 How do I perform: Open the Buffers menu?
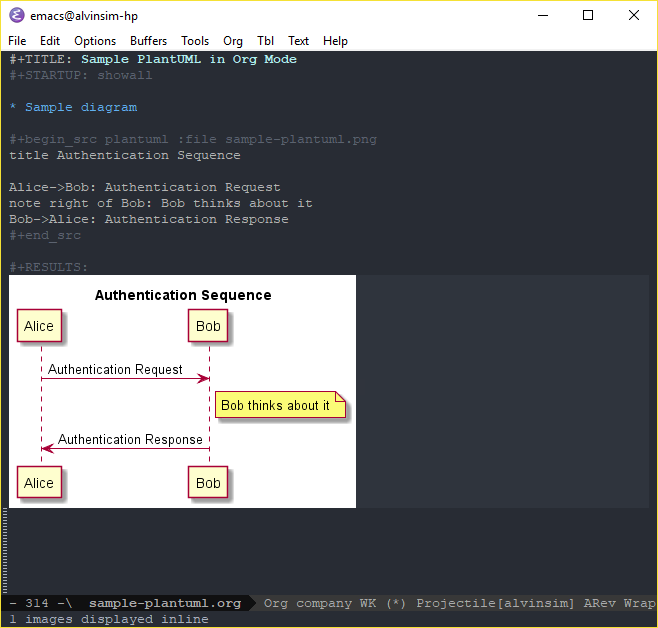click(x=149, y=41)
